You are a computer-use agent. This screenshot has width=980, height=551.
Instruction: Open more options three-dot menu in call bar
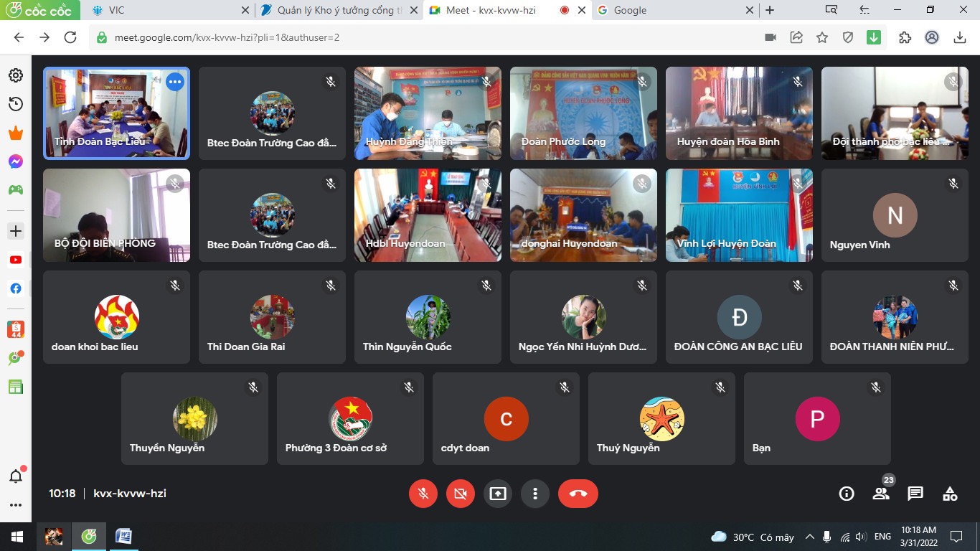pos(535,494)
